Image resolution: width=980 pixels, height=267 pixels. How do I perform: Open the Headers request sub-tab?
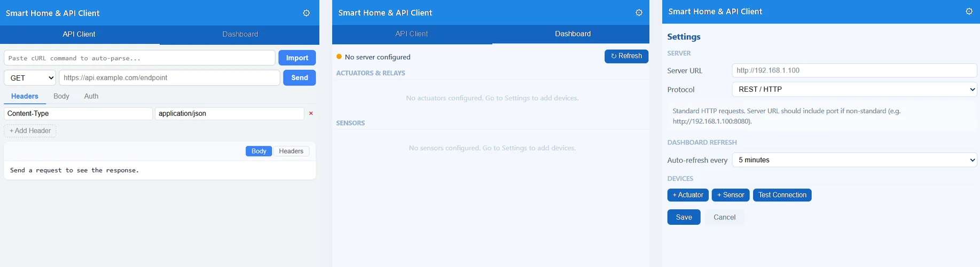[x=25, y=96]
